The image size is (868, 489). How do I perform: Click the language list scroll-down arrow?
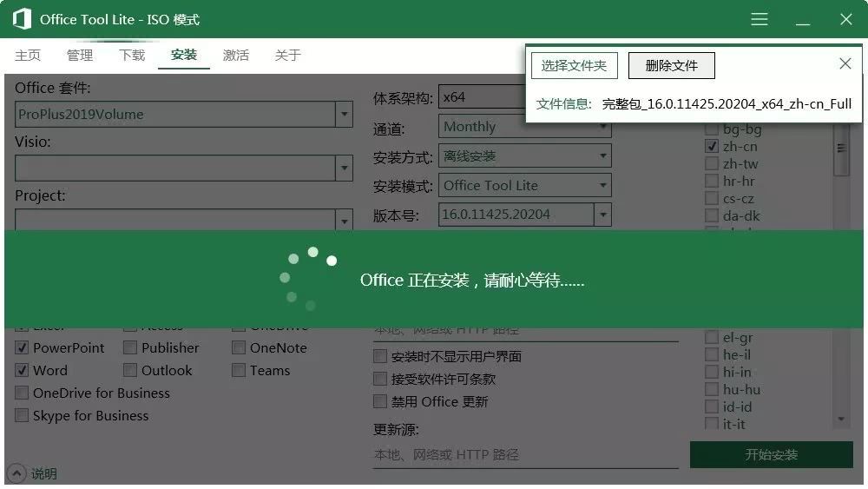tap(841, 420)
